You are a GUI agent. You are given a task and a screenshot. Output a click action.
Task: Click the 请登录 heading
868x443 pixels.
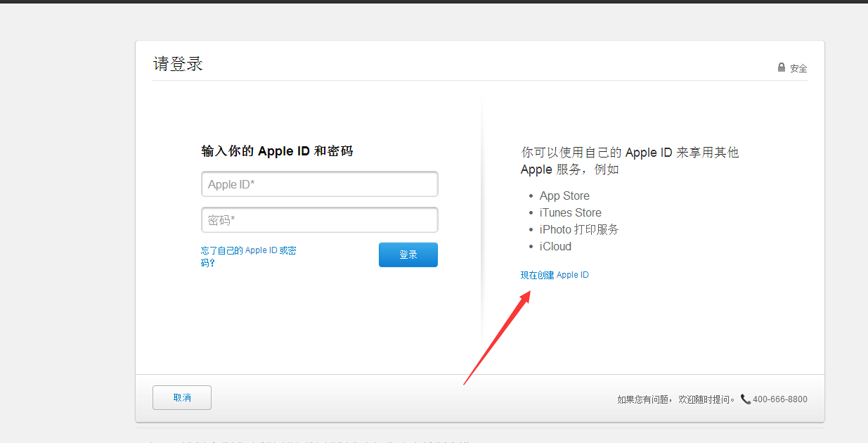pos(178,64)
